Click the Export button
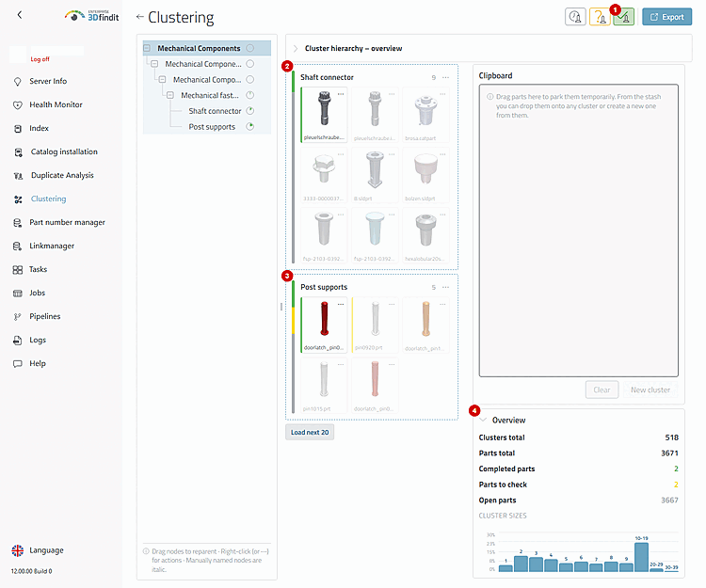Screen dimensions: 706x588 666,17
